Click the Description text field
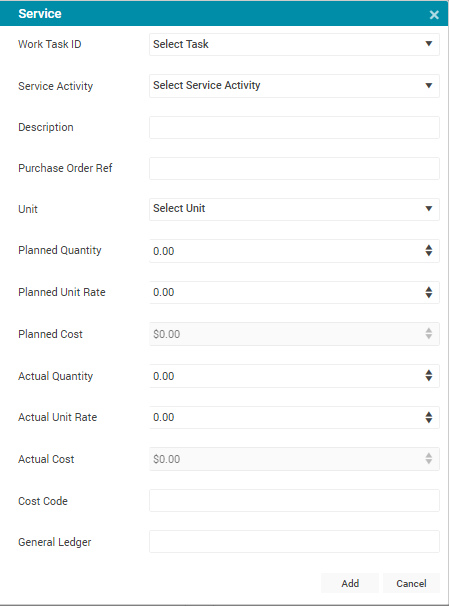 coord(294,127)
